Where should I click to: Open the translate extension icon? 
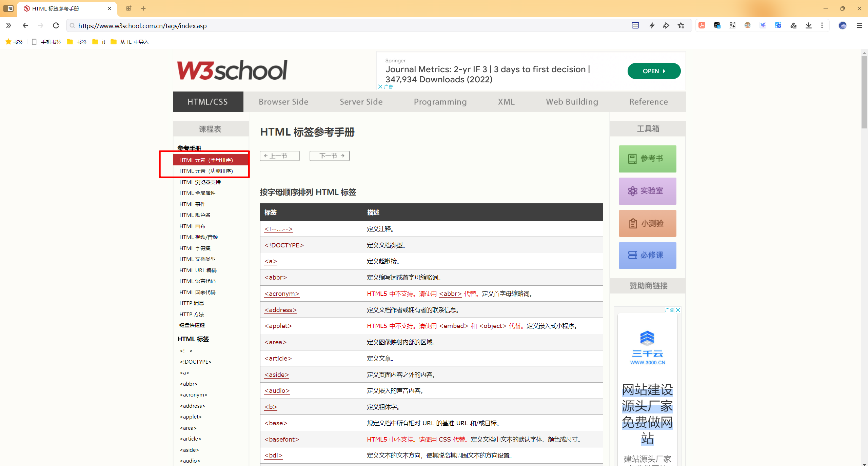(778, 25)
